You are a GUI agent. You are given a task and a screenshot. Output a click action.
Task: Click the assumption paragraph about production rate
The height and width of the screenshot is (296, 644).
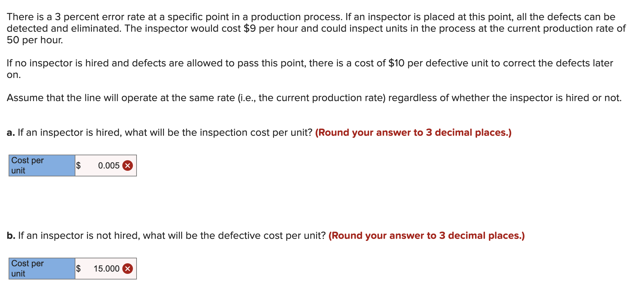[314, 97]
